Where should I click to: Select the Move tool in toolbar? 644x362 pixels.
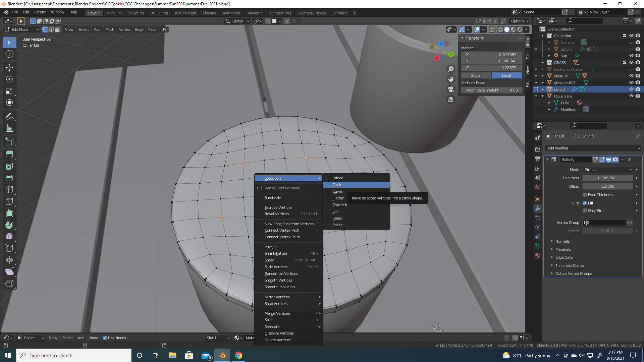pos(9,67)
